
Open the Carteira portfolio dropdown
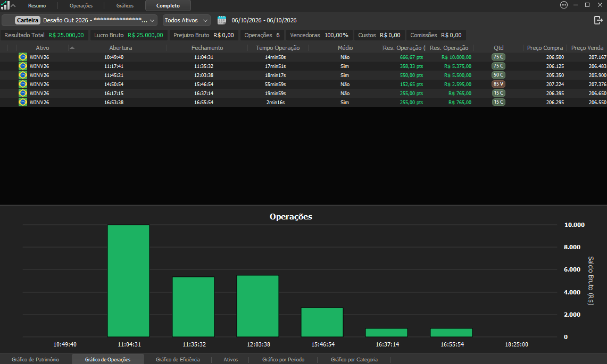click(x=79, y=20)
